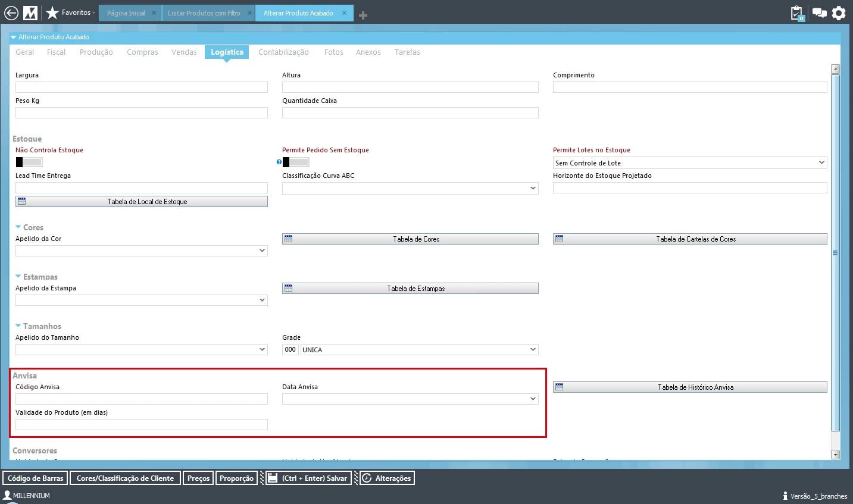Open the Contabilização tab
Screen dimensions: 853x504
click(x=283, y=52)
